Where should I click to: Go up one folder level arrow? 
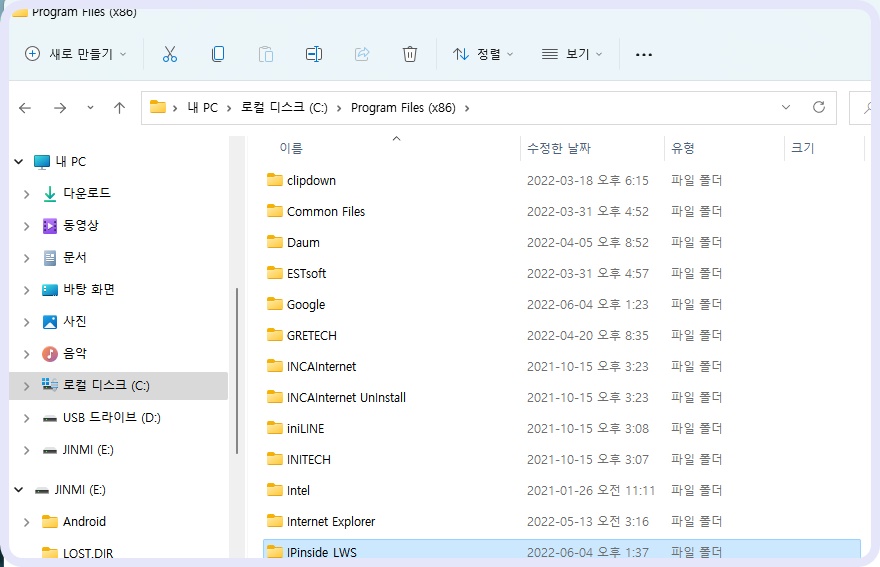click(x=119, y=108)
